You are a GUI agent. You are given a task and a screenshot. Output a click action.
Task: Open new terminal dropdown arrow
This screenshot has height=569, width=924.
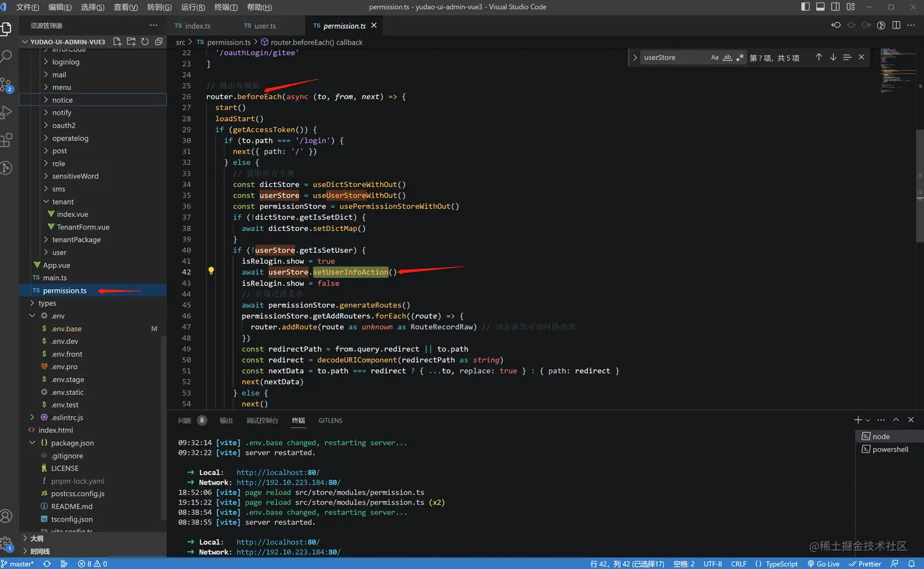(868, 420)
